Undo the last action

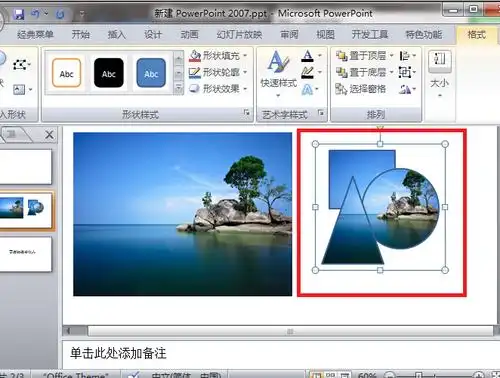coord(35,14)
